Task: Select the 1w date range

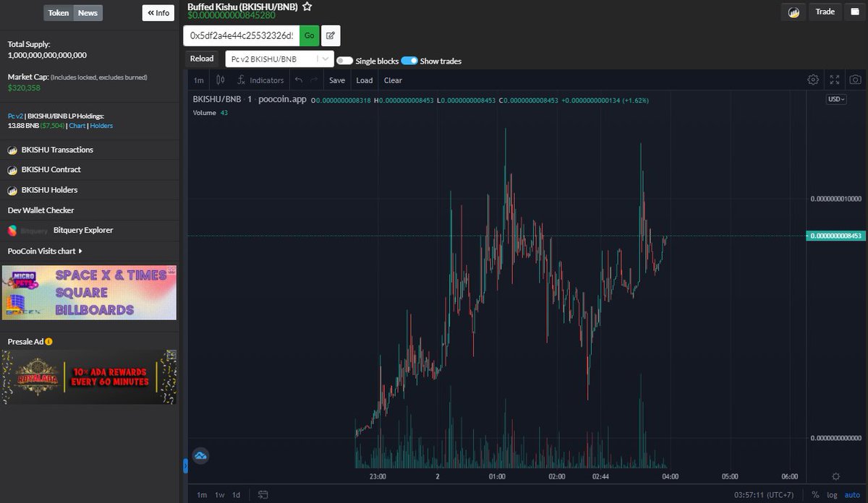Action: pyautogui.click(x=219, y=495)
